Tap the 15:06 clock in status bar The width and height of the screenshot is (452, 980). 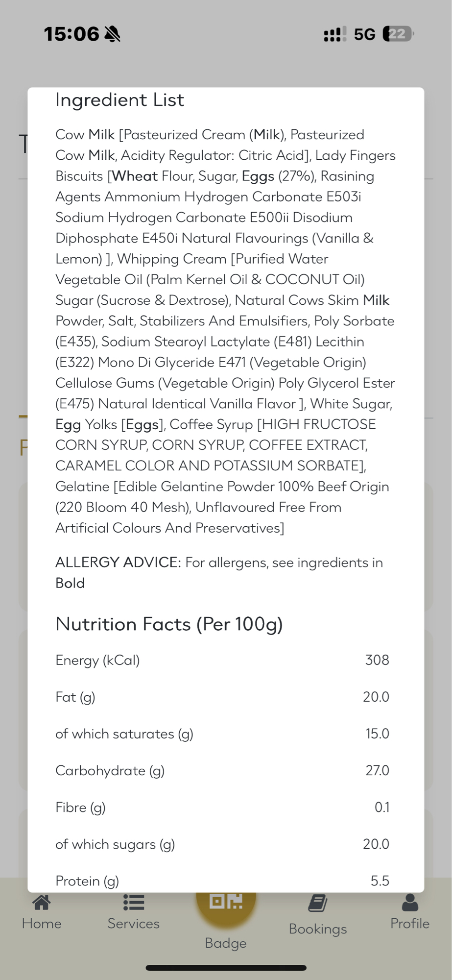(71, 34)
